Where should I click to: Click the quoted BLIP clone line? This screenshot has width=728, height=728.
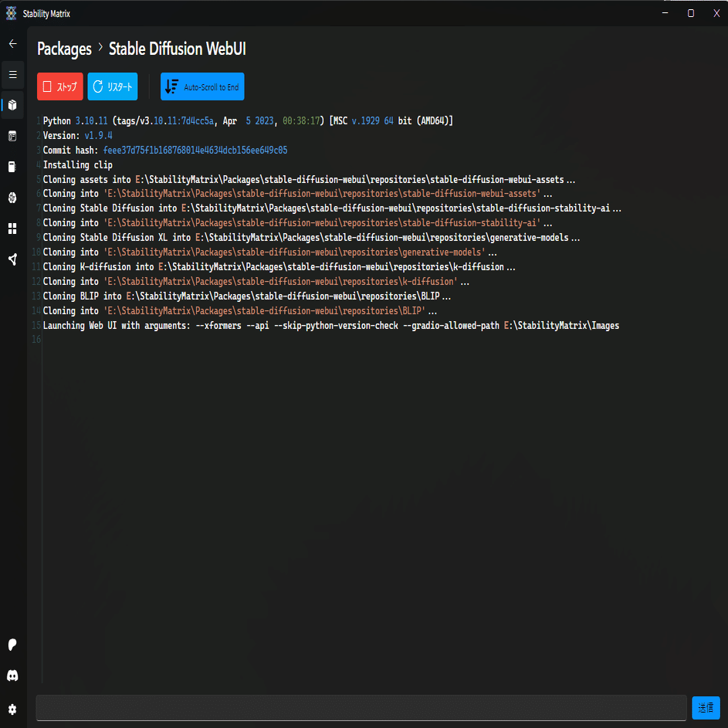click(x=239, y=310)
